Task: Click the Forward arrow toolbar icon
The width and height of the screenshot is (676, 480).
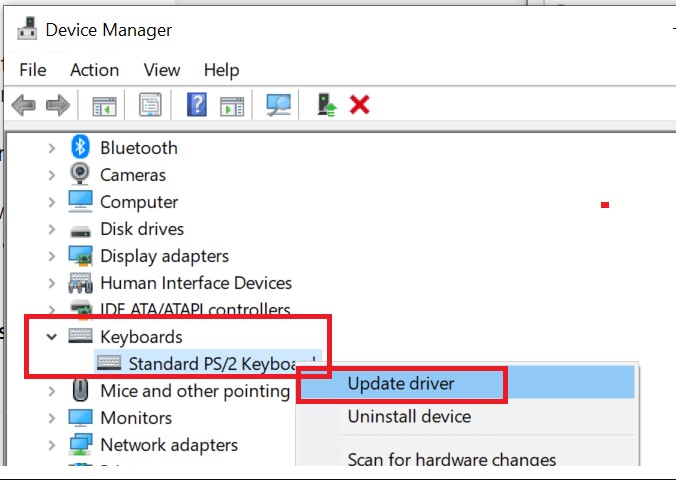Action: click(x=58, y=105)
